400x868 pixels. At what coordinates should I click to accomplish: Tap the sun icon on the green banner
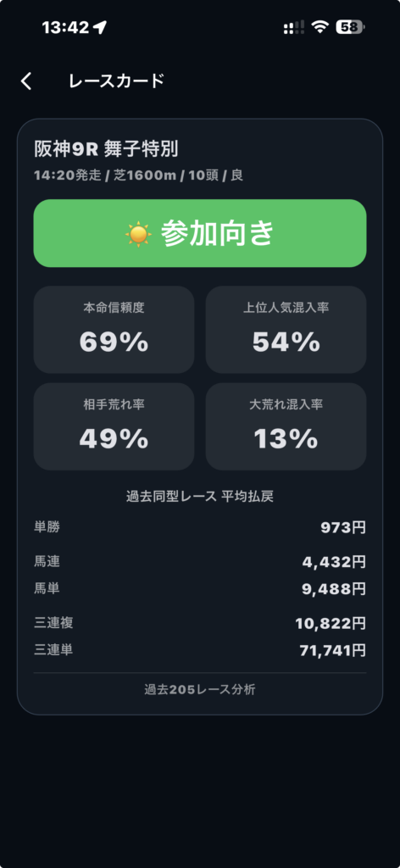pyautogui.click(x=138, y=234)
